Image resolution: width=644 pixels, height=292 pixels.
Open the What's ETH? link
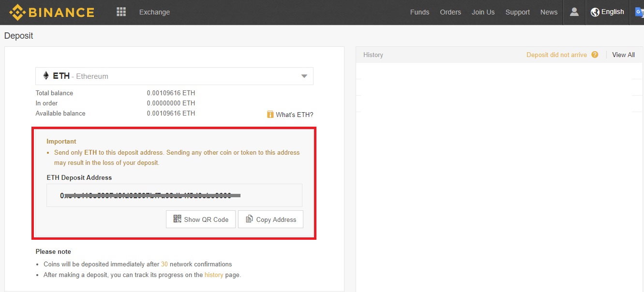295,115
